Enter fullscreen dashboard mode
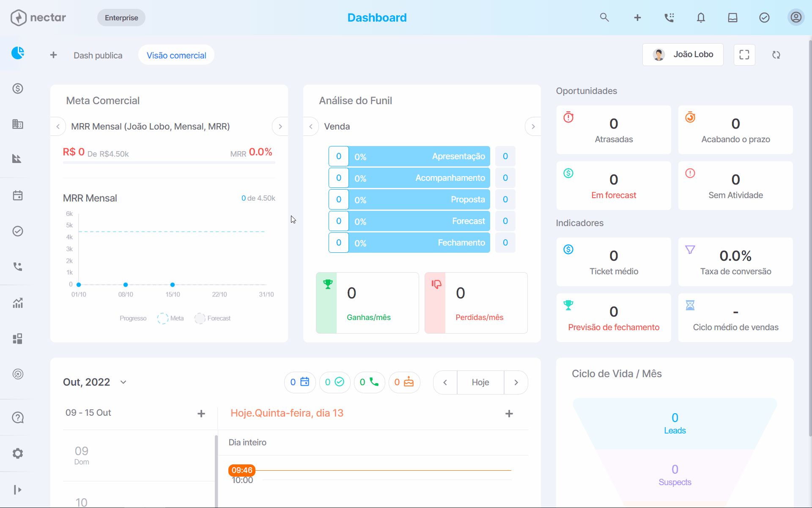The height and width of the screenshot is (508, 812). pyautogui.click(x=744, y=55)
